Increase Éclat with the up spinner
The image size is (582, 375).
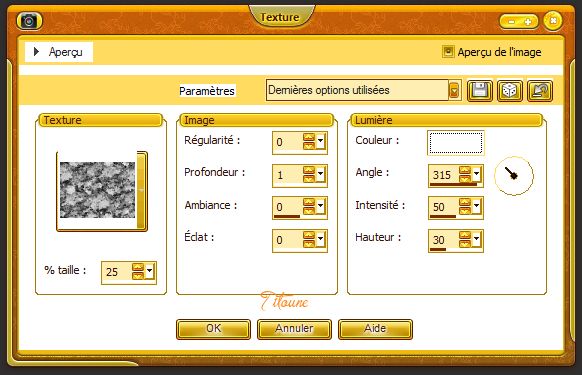click(309, 235)
